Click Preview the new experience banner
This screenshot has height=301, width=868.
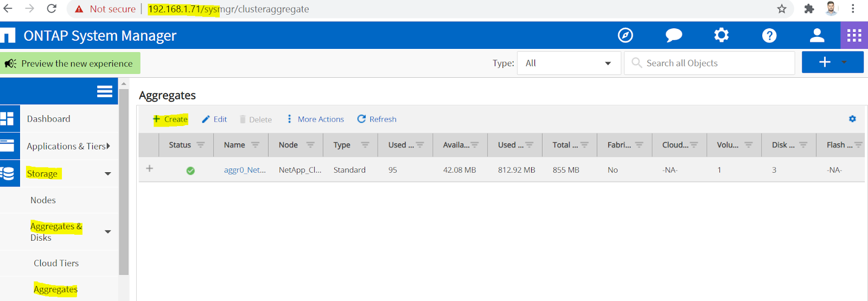tap(70, 63)
